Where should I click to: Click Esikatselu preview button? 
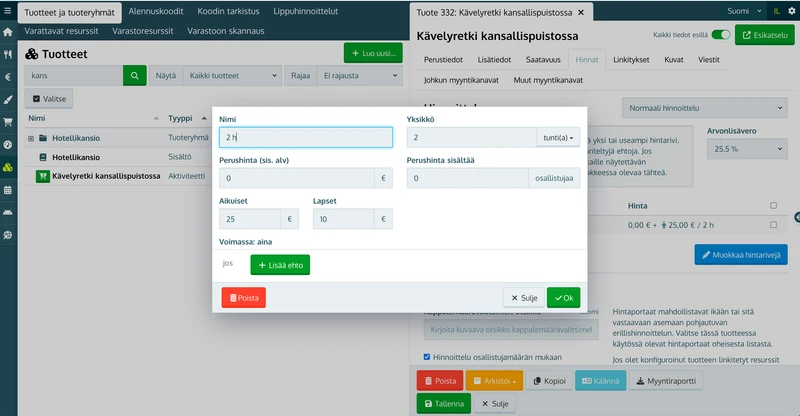click(x=765, y=35)
